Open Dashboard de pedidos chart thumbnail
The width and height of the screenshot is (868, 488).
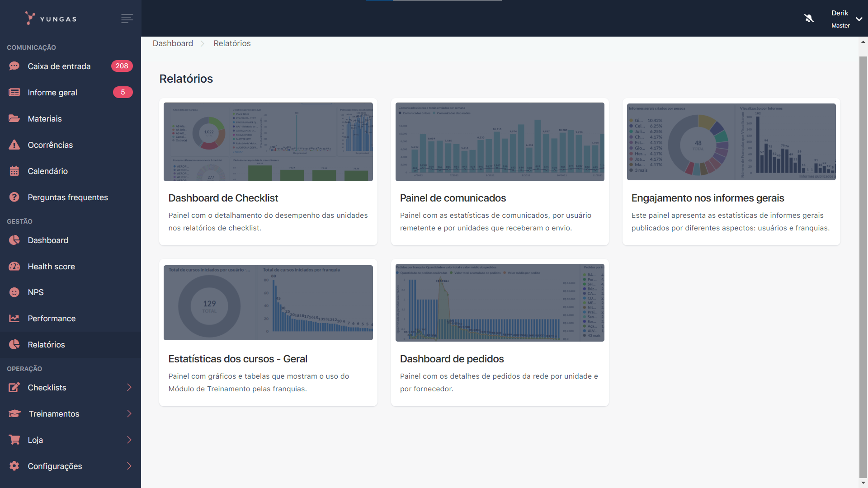tap(500, 302)
